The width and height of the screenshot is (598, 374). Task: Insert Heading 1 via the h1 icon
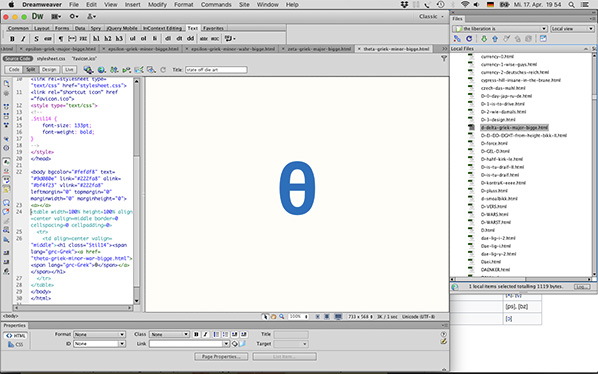(x=96, y=39)
